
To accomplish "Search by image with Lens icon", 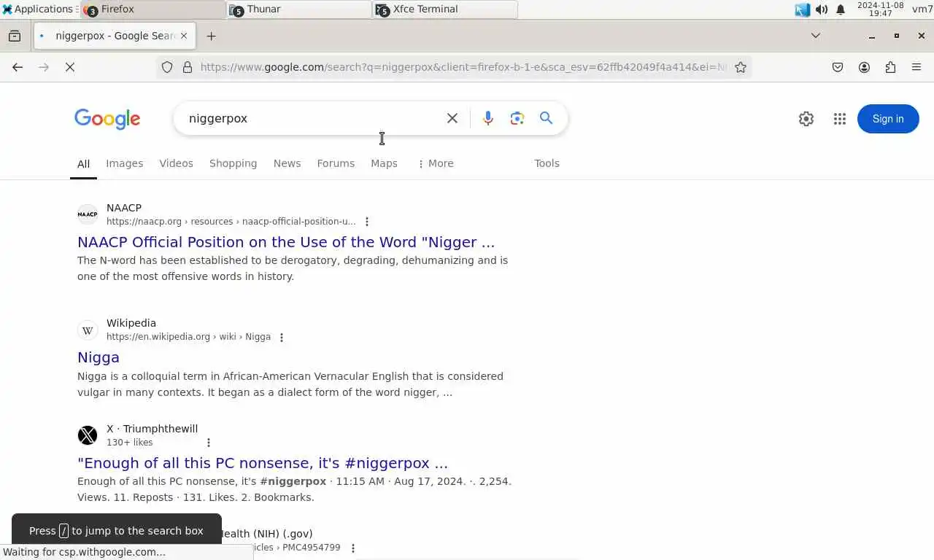I will [x=517, y=118].
